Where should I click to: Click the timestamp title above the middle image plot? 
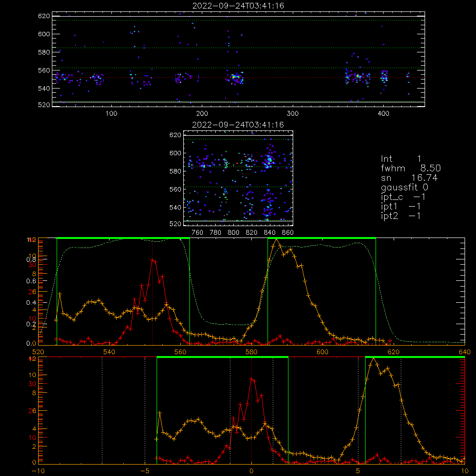point(238,125)
